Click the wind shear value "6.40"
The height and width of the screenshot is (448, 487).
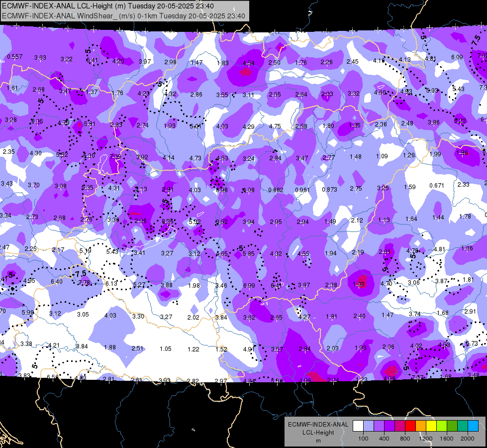57,282
